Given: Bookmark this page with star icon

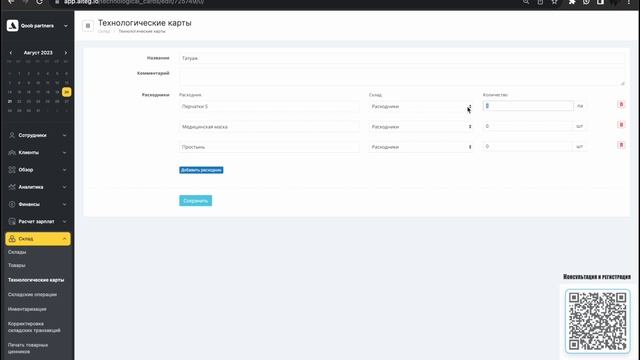Looking at the screenshot, I should point(554,2).
